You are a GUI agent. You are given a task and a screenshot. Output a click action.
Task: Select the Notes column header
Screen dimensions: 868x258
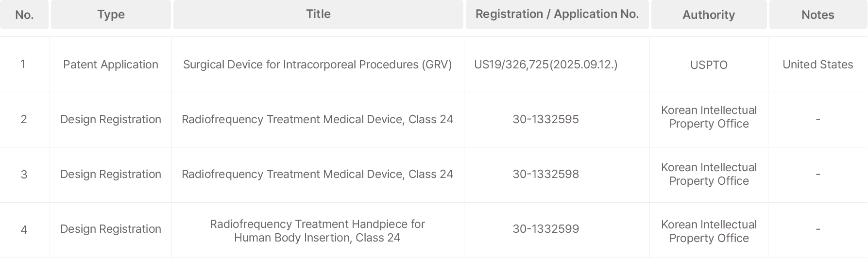click(818, 15)
